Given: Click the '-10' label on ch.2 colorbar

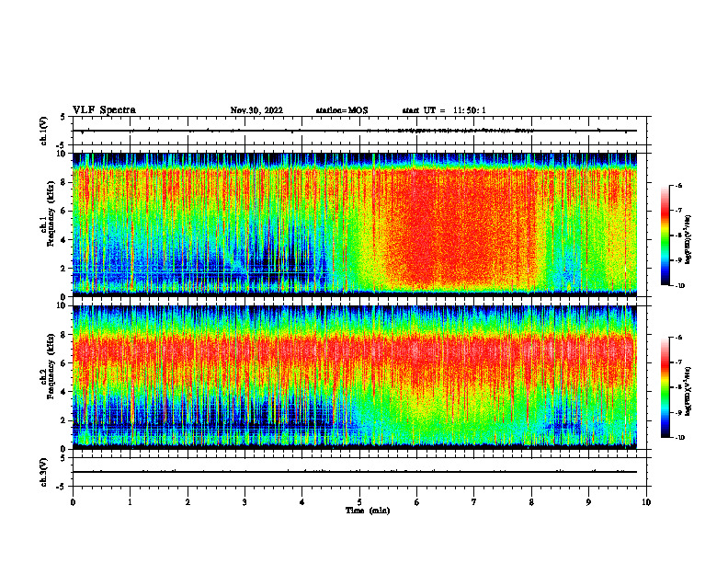Looking at the screenshot, I should point(680,438).
